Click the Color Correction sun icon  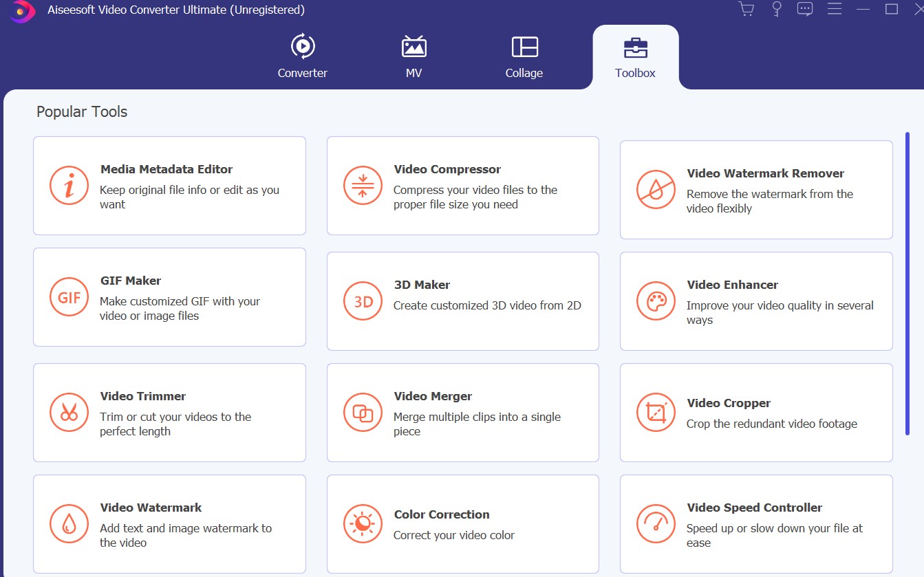point(363,523)
